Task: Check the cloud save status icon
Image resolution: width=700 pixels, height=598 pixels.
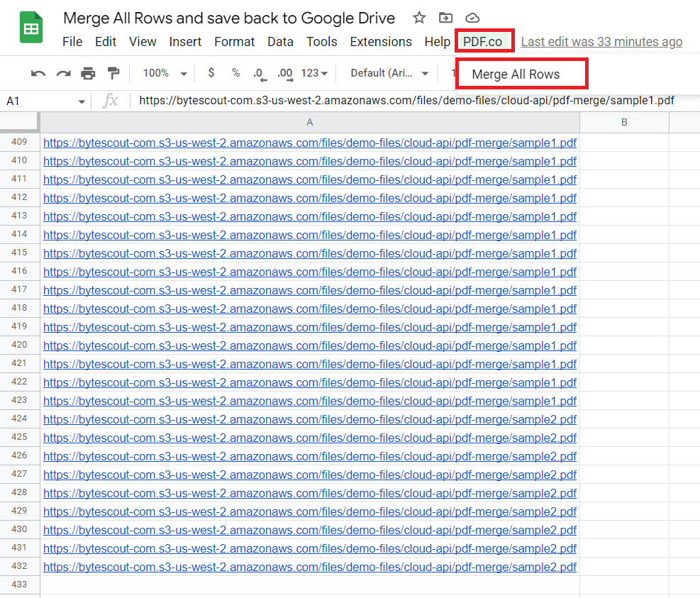Action: click(472, 18)
